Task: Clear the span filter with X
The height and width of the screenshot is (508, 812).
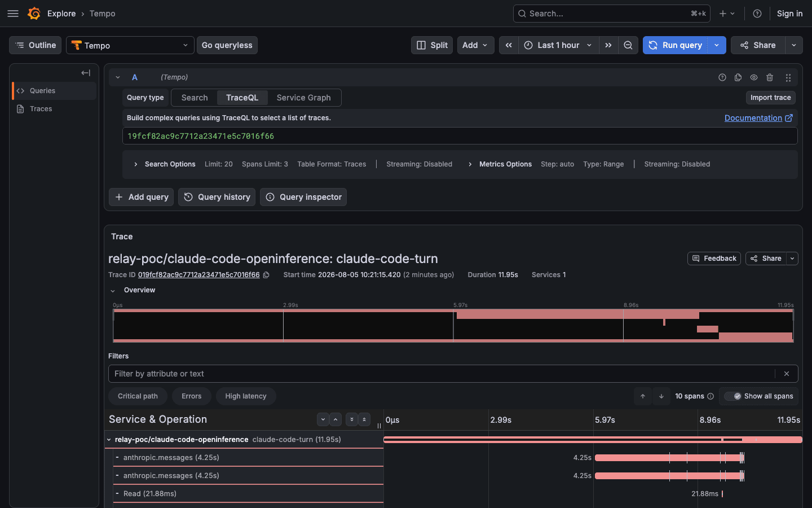Action: [x=787, y=374]
